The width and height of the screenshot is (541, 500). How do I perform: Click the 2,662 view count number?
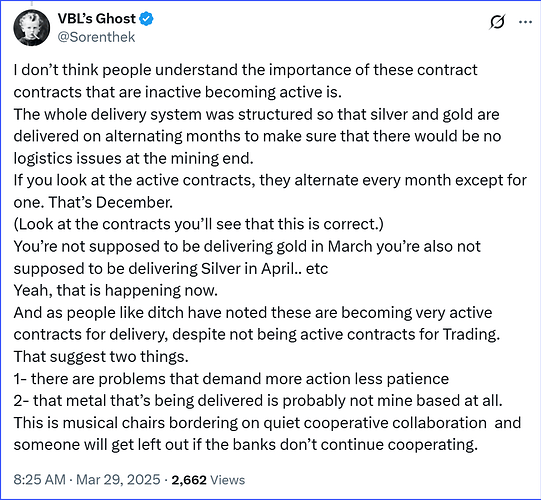(189, 480)
